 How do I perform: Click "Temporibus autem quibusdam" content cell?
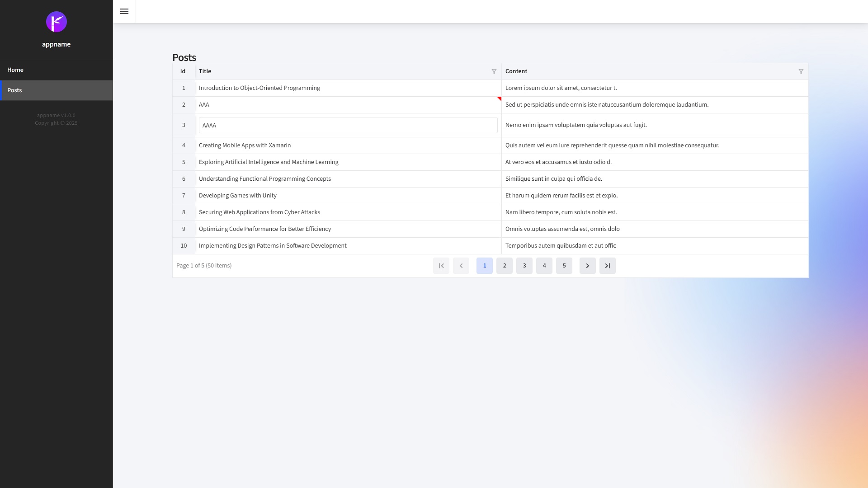tap(655, 246)
